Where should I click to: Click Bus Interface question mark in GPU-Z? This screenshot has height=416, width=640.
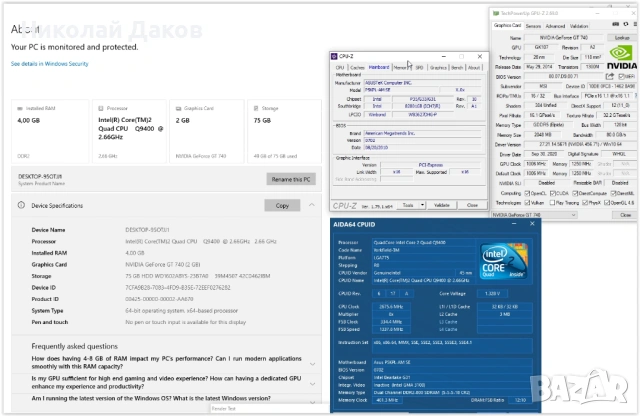coord(636,96)
